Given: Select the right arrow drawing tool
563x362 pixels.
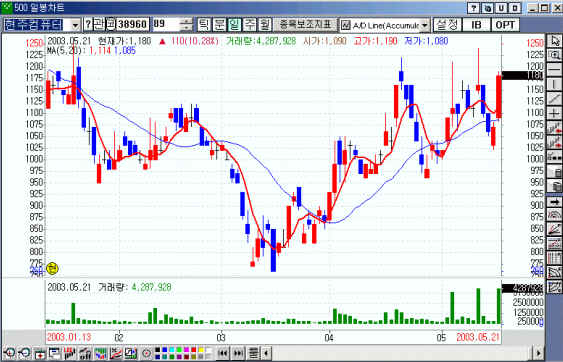Looking at the screenshot, I should coord(554,202).
